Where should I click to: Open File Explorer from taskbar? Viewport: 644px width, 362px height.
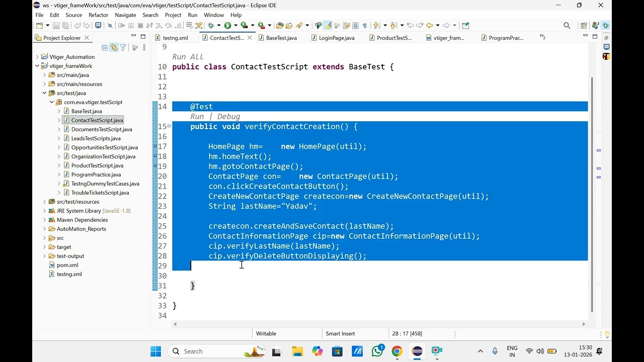coord(297,351)
